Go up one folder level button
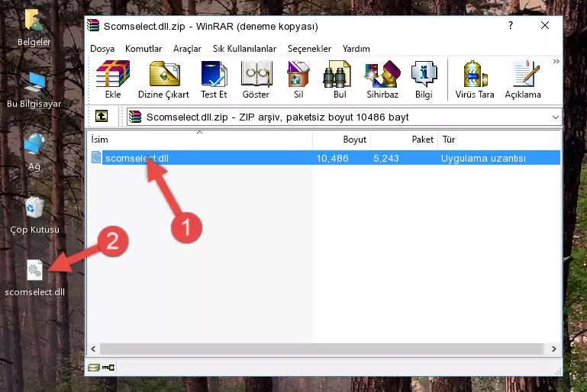This screenshot has width=587, height=392. [x=102, y=117]
